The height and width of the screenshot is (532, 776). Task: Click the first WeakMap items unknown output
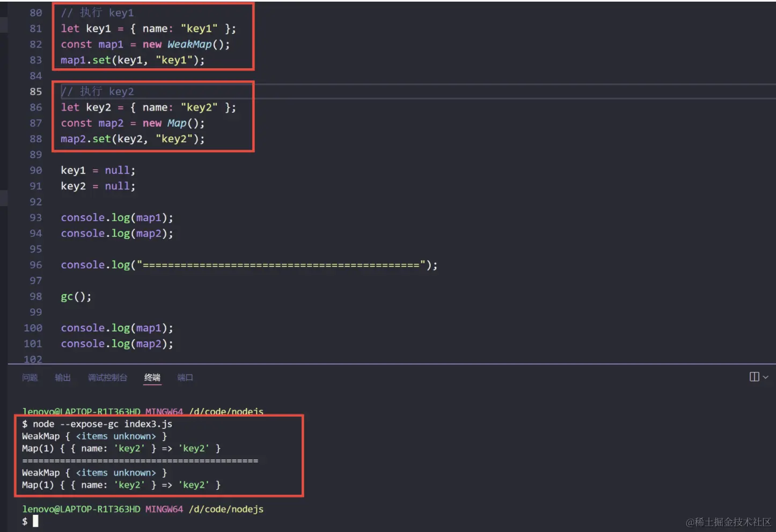coord(94,436)
